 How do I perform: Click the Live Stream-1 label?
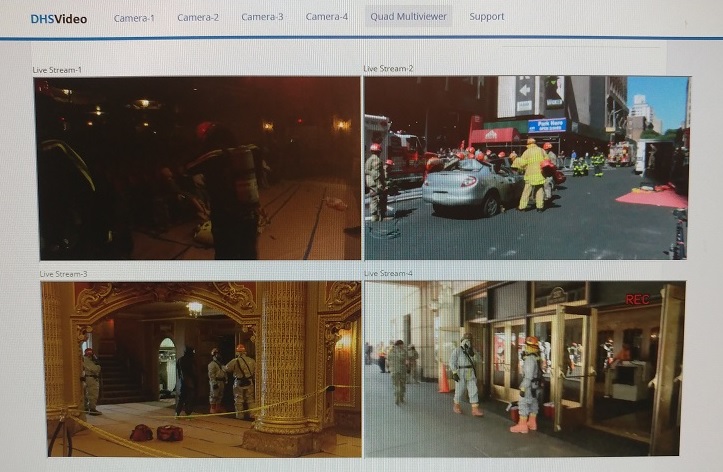(x=60, y=70)
